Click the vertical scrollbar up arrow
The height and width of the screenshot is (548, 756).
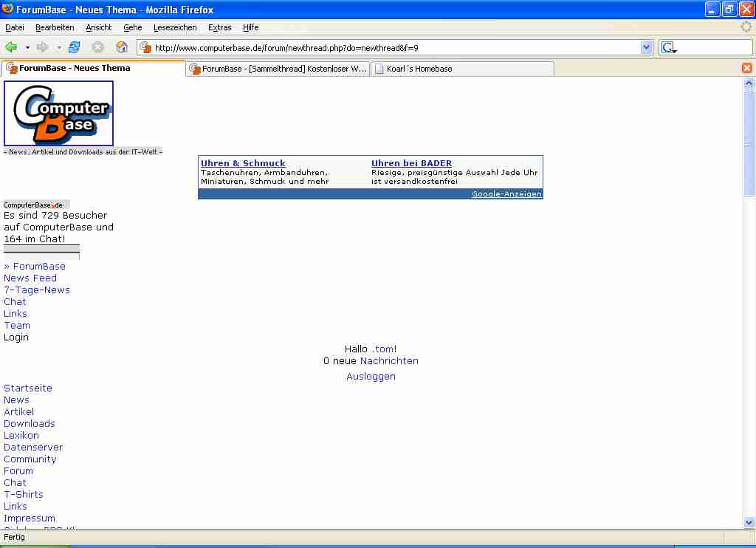(749, 83)
